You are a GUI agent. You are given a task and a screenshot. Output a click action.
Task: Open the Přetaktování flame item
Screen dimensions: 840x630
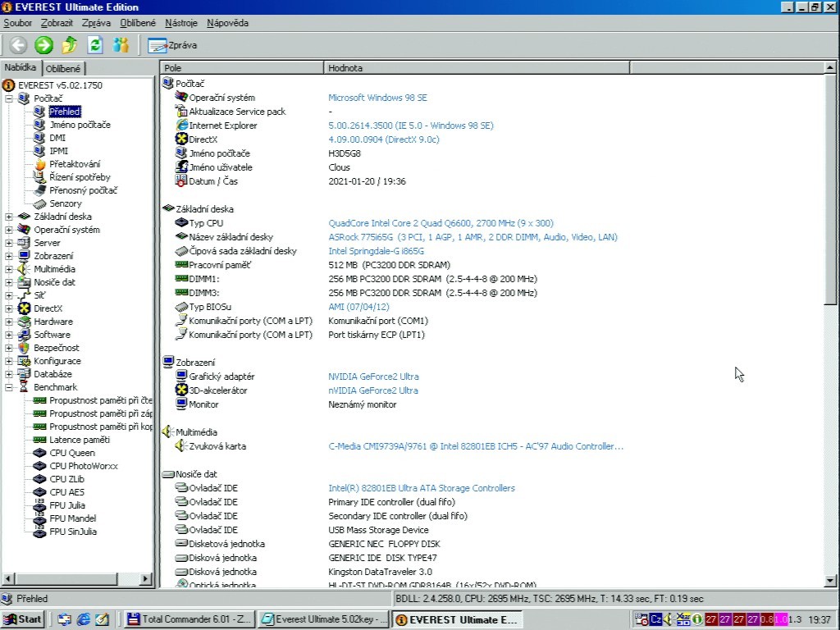74,164
